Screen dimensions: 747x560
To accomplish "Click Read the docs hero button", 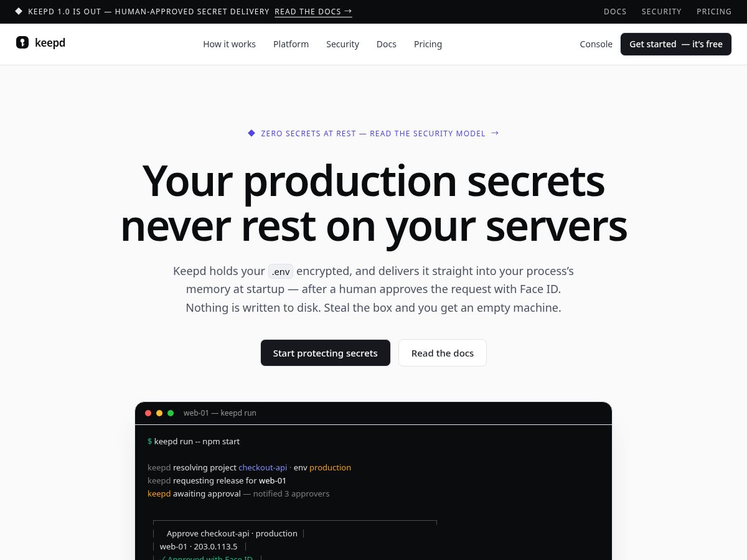I will (x=443, y=353).
